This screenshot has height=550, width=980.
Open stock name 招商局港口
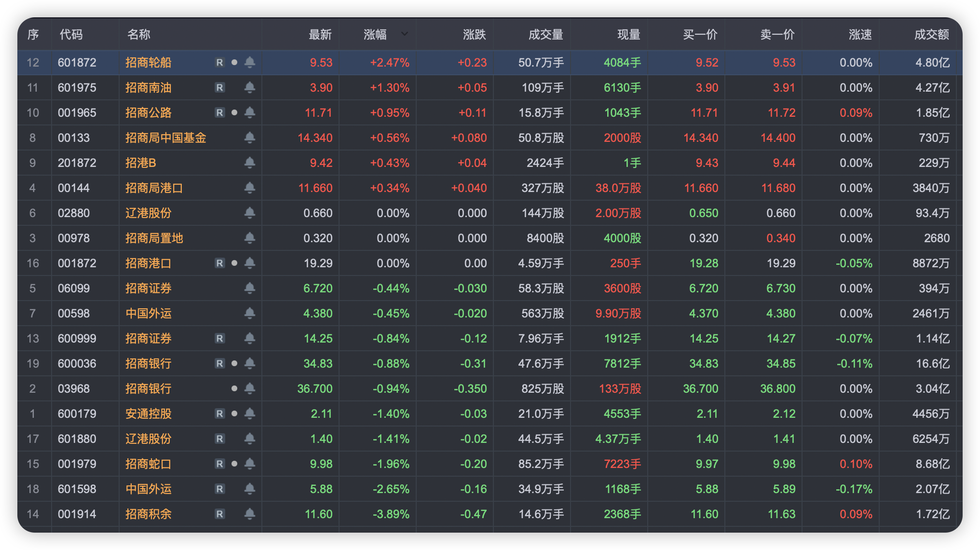tap(154, 188)
